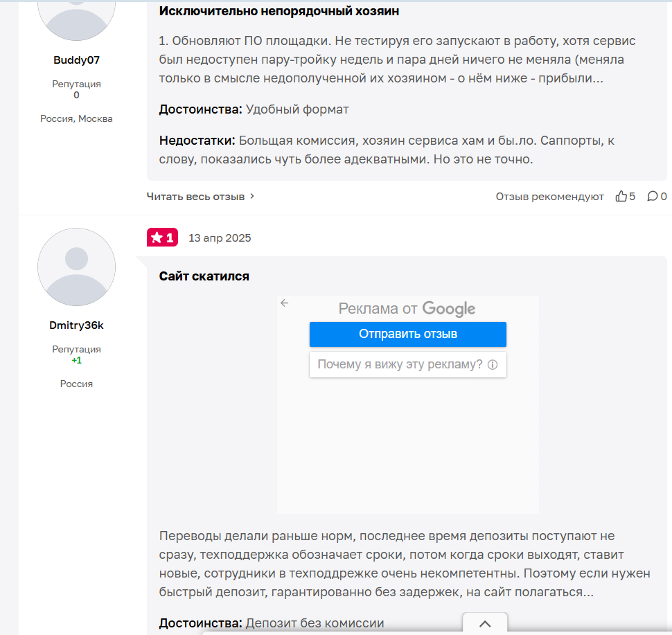Screen dimensions: 672x635
Task: Open the Dmitry36k username link
Action: (x=76, y=325)
